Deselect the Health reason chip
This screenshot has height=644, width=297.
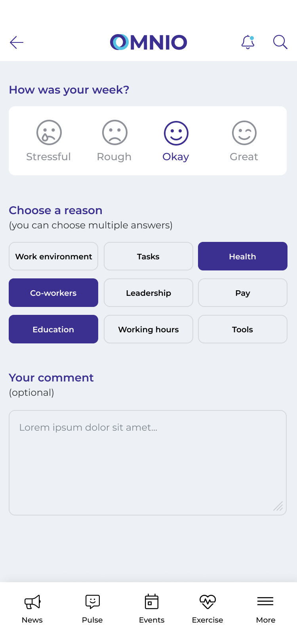[243, 256]
